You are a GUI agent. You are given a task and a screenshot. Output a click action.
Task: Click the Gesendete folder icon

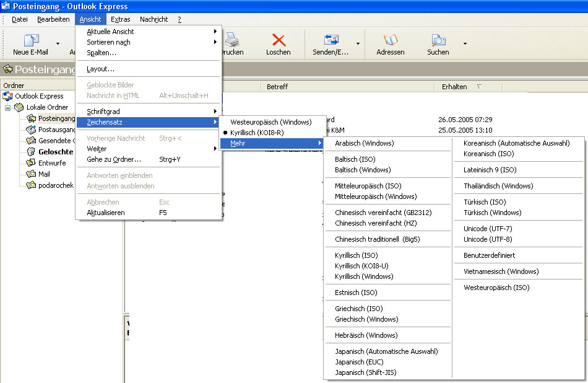pos(31,141)
